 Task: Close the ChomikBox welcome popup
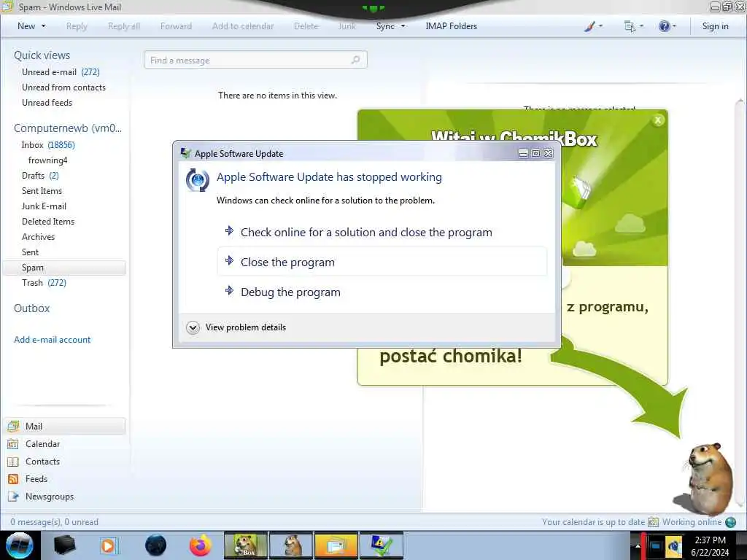(x=658, y=120)
